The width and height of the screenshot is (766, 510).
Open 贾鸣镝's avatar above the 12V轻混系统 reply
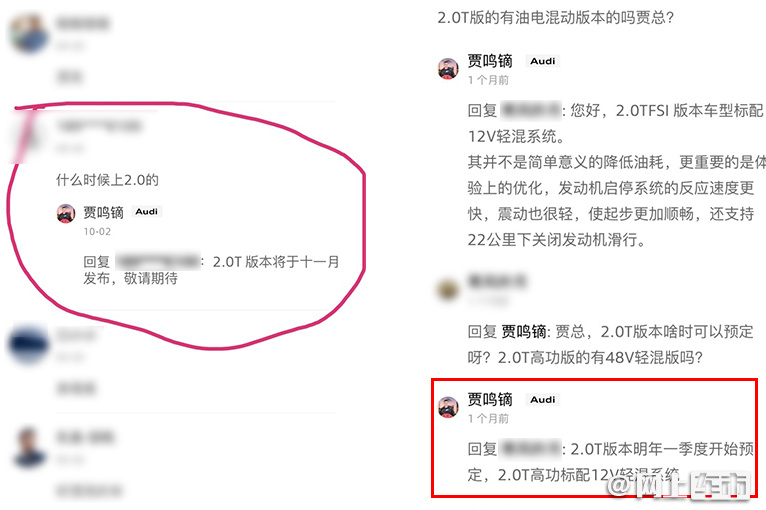[x=448, y=68]
